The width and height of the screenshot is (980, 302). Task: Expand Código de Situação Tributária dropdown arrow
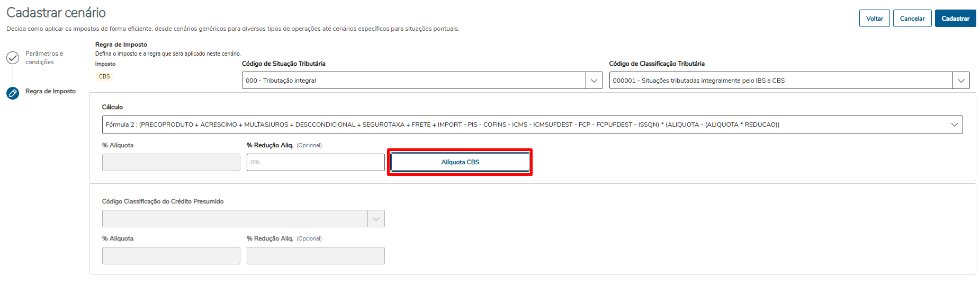click(594, 81)
